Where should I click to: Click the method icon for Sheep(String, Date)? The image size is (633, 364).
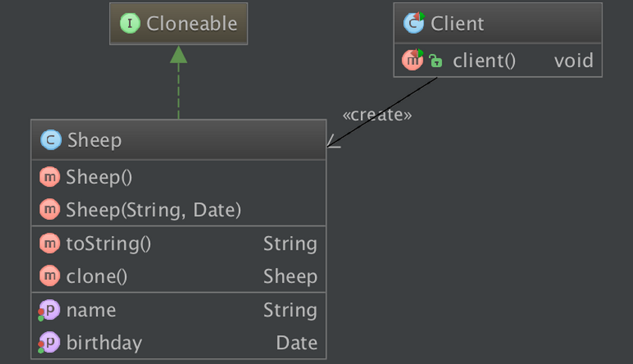50,210
